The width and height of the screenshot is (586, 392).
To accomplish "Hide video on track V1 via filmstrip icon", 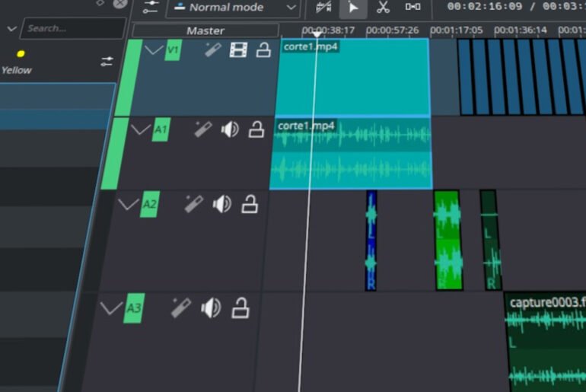I will pos(238,50).
